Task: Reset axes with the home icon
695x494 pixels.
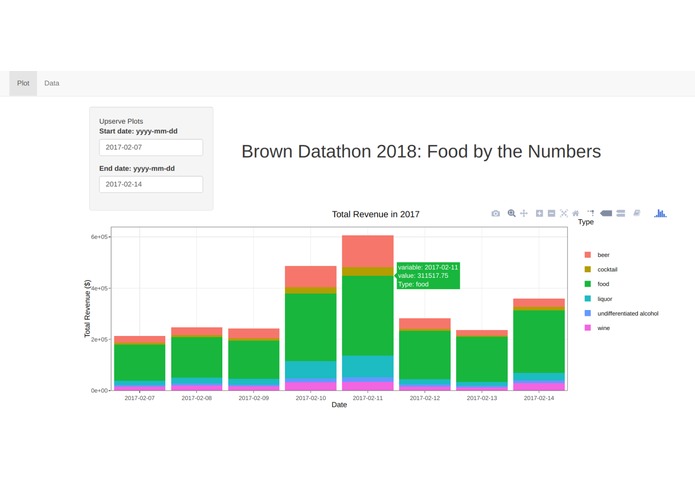Action: pos(576,213)
